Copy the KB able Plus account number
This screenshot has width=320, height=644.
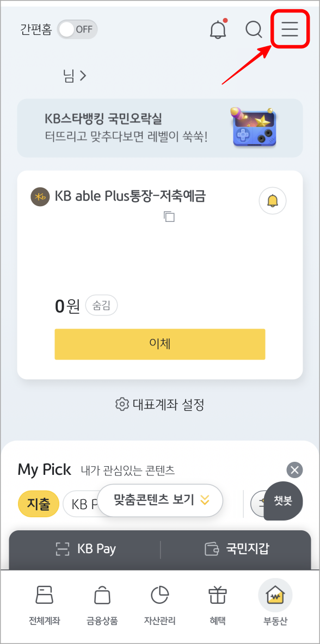click(x=169, y=216)
